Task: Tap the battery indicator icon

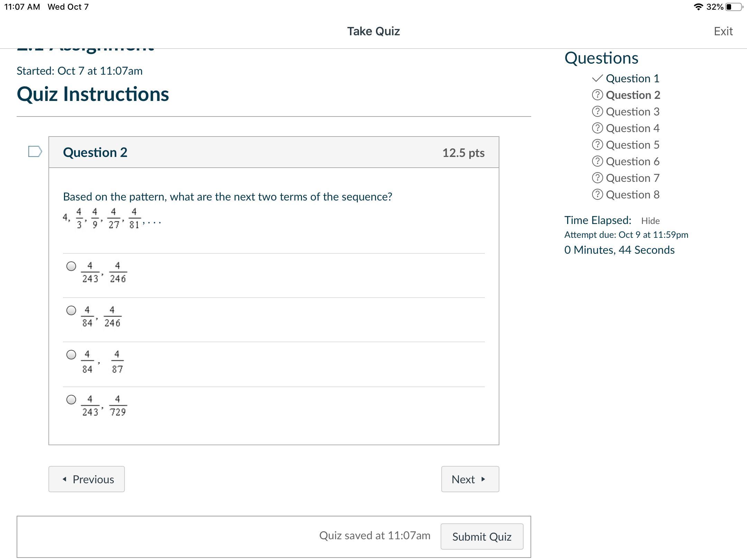Action: pyautogui.click(x=734, y=7)
